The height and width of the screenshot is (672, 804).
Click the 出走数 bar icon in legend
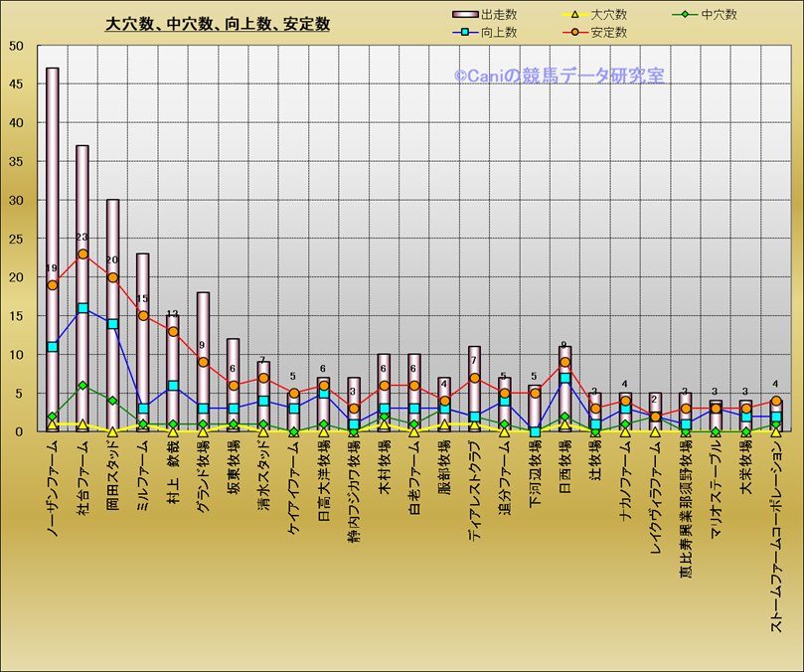[x=465, y=15]
